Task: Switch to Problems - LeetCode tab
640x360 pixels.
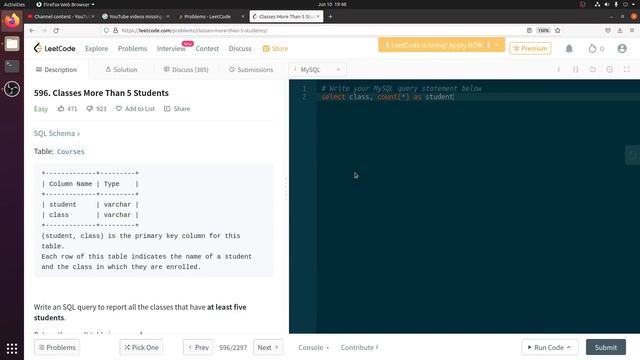Action: click(207, 17)
